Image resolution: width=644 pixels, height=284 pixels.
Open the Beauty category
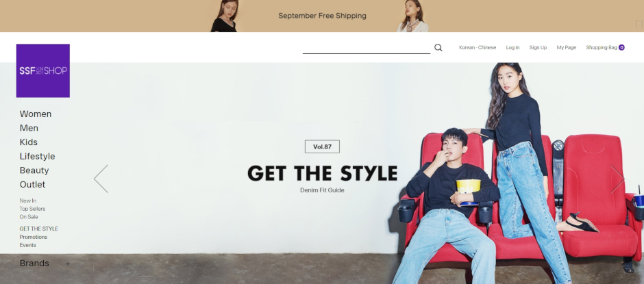[34, 170]
